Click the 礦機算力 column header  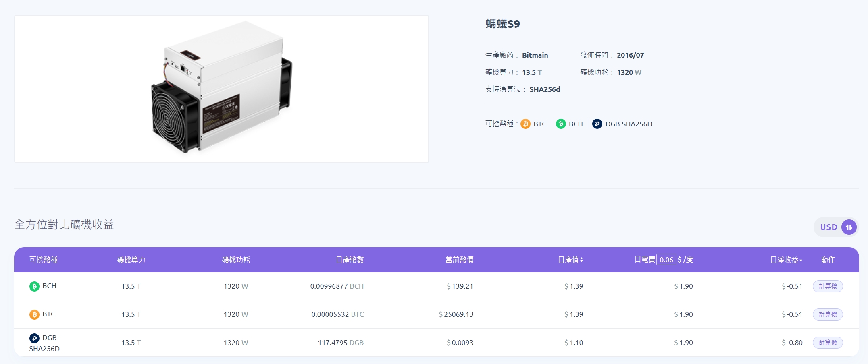pos(131,260)
